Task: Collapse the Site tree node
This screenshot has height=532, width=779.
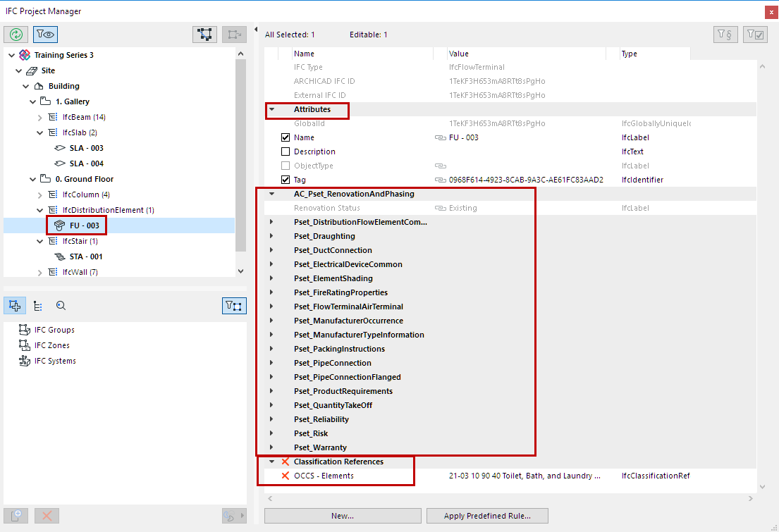Action: pos(19,70)
